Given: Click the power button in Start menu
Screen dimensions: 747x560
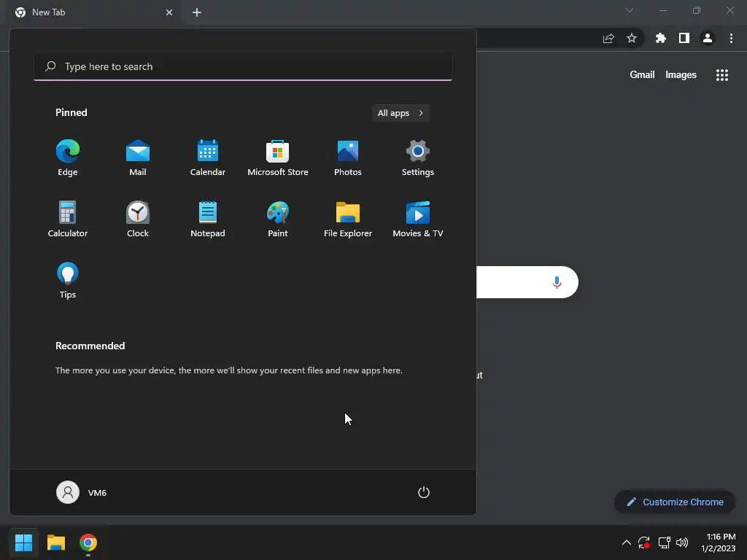Looking at the screenshot, I should (424, 492).
